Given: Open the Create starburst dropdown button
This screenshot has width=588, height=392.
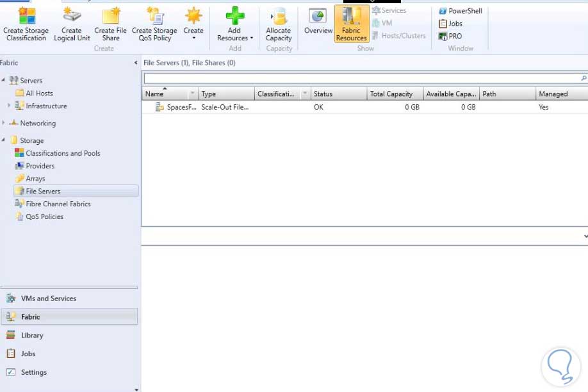Looking at the screenshot, I should (x=193, y=24).
